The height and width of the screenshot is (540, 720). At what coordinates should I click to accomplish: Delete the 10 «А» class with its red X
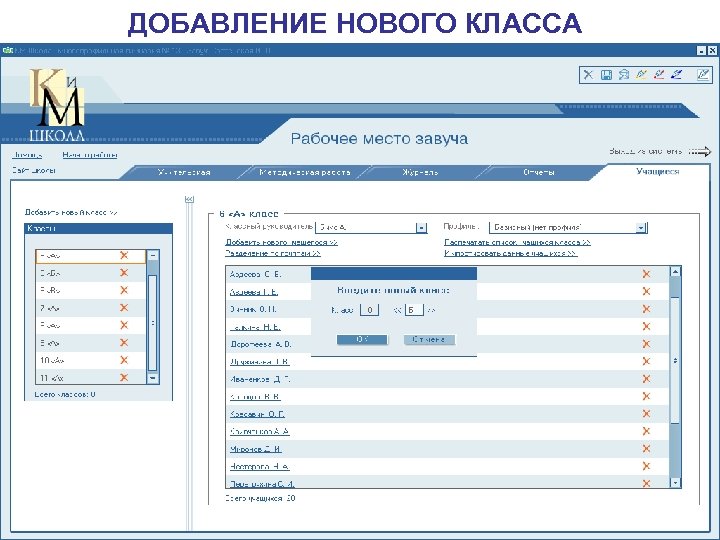(124, 360)
